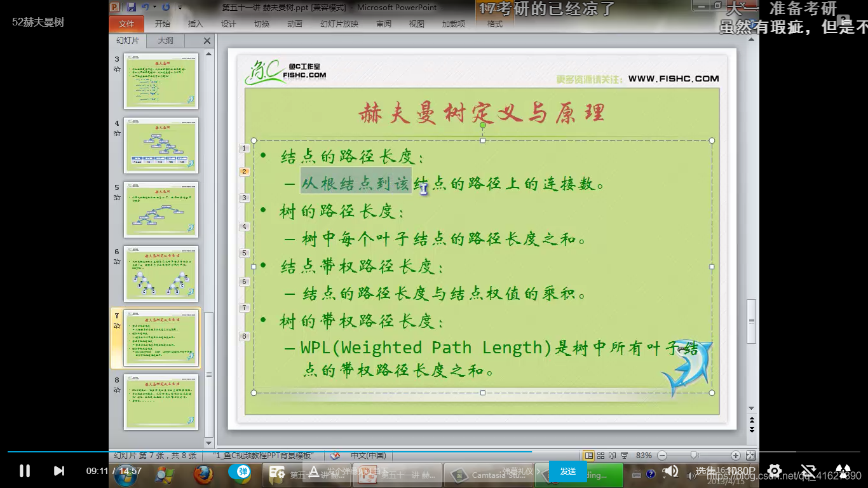The width and height of the screenshot is (868, 488).
Task: Zoom in with the plus button
Action: [735, 456]
